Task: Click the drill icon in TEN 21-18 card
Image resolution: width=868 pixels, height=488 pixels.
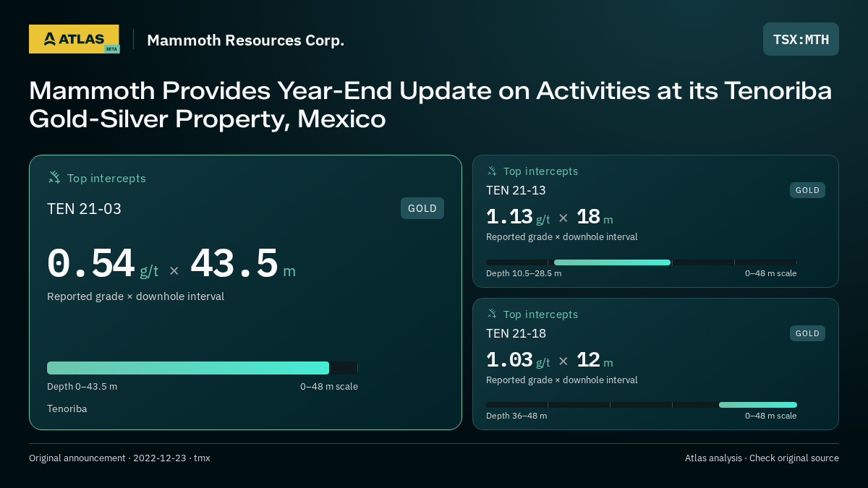Action: [492, 314]
